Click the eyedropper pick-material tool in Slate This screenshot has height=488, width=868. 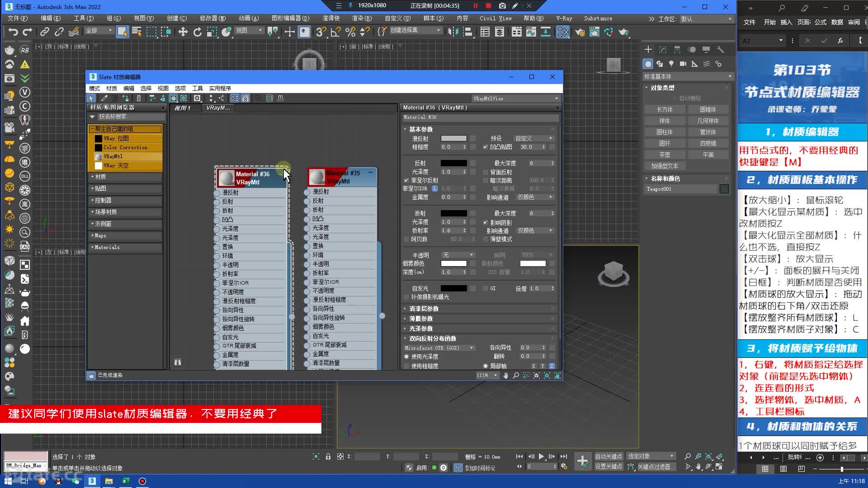click(x=104, y=98)
